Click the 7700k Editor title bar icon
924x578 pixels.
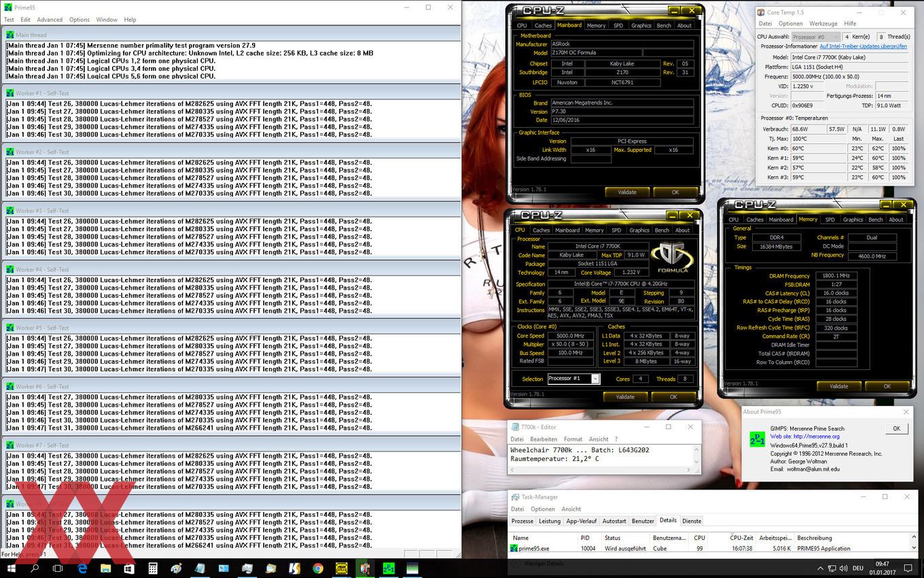tap(514, 427)
